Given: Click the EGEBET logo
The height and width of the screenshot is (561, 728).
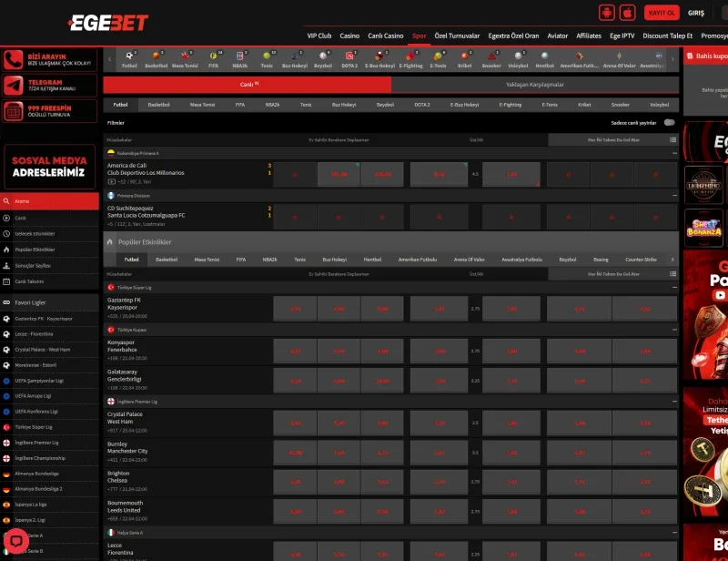Looking at the screenshot, I should tap(107, 22).
